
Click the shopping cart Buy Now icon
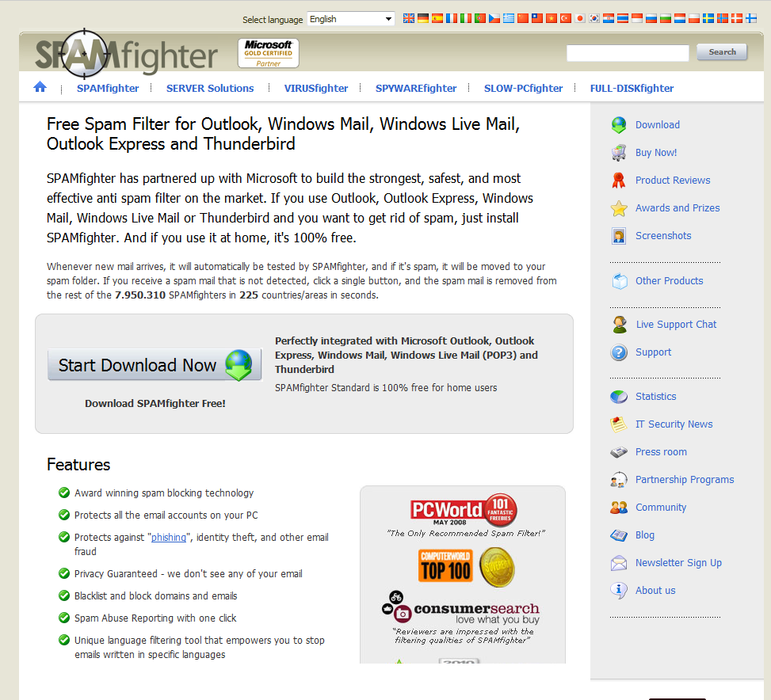click(x=619, y=153)
